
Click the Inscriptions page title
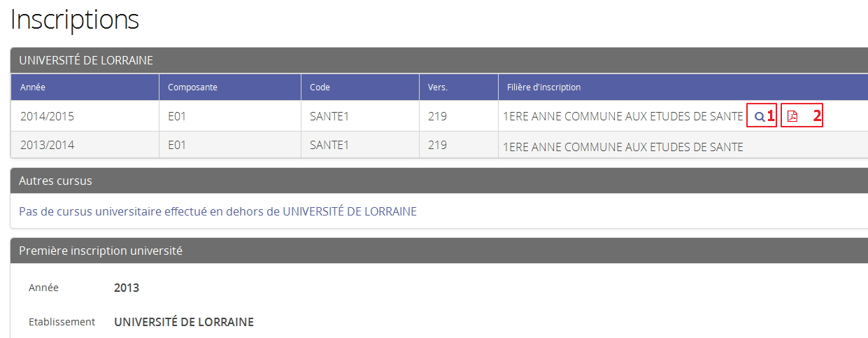(75, 20)
